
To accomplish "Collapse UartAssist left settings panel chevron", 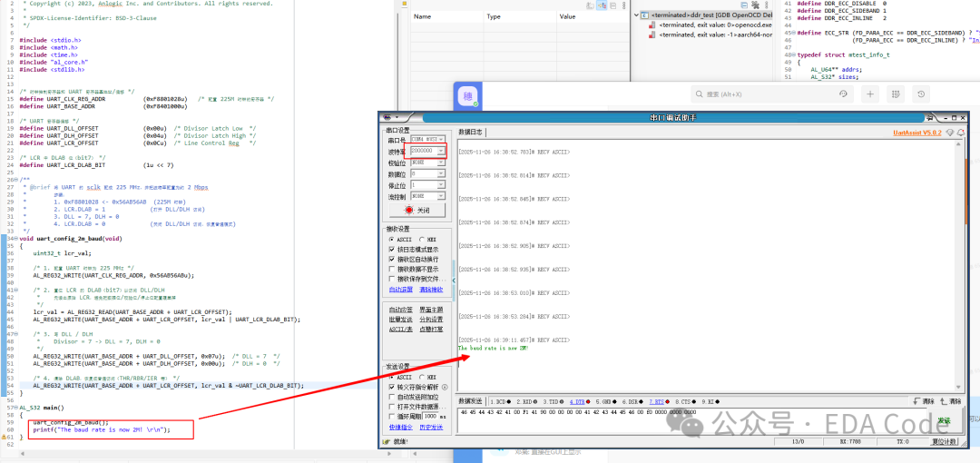I will click(x=455, y=281).
